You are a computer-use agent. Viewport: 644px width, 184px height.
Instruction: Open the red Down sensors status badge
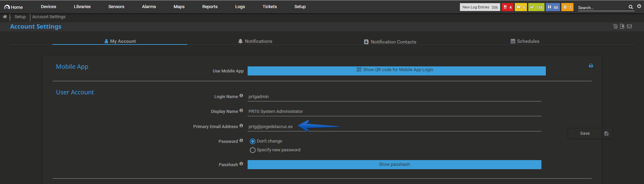507,7
